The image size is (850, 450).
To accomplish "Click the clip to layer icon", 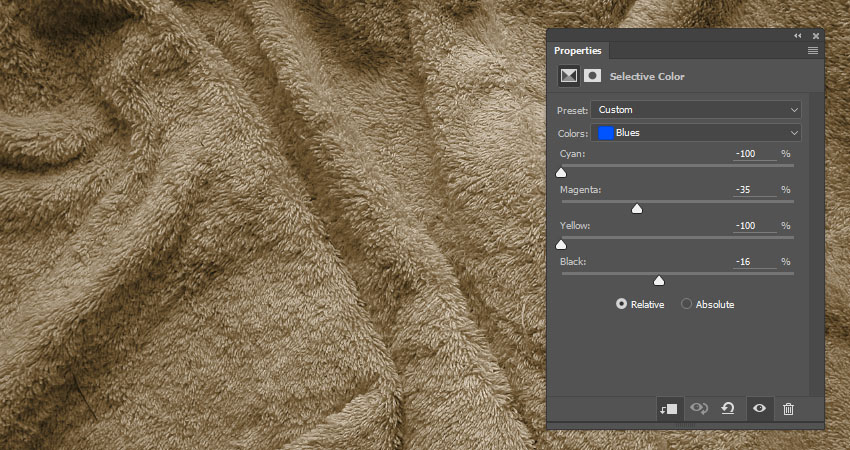I will (x=669, y=408).
